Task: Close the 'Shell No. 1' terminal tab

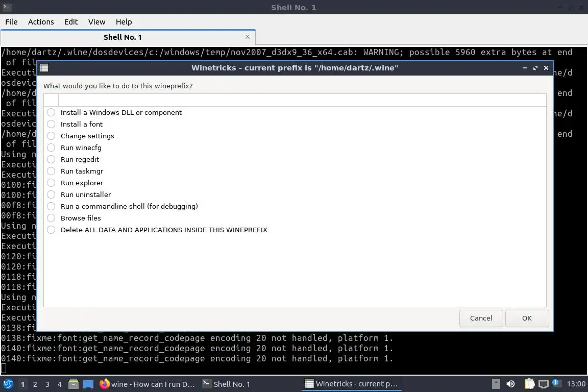Action: coord(248,37)
